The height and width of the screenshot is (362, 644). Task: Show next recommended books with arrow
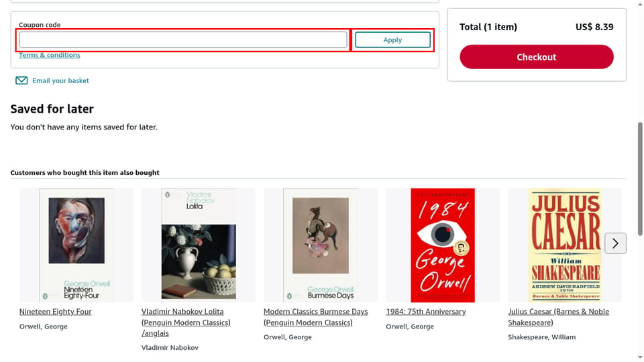coord(615,243)
